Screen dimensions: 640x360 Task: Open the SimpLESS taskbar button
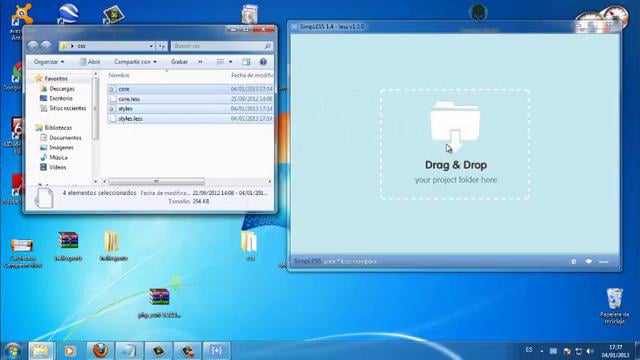coord(216,351)
